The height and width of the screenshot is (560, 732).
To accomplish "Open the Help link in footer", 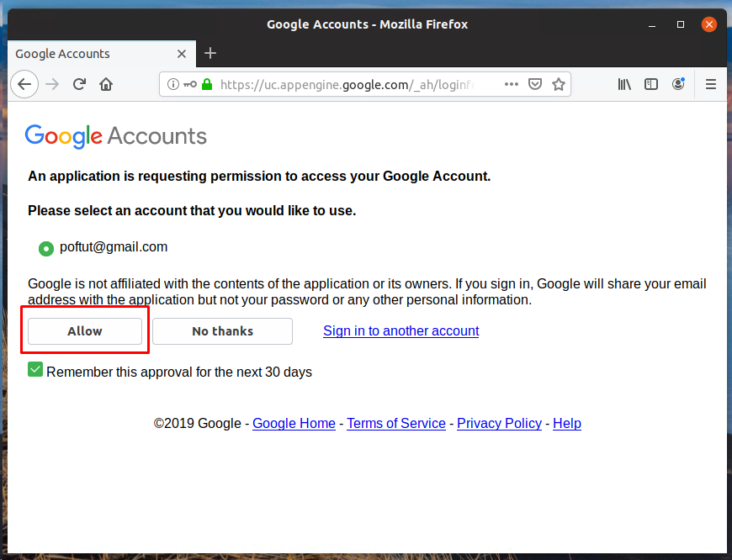I will (567, 423).
